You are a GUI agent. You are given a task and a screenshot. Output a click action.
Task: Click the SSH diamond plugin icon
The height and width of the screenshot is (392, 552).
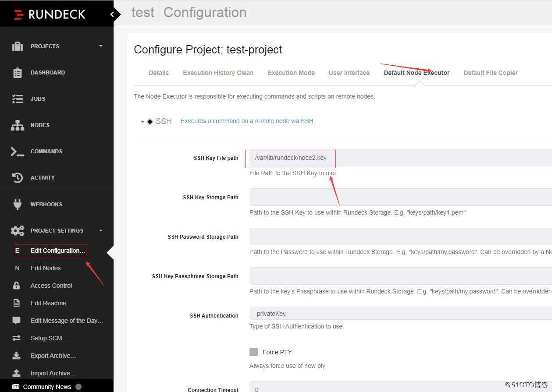point(150,121)
